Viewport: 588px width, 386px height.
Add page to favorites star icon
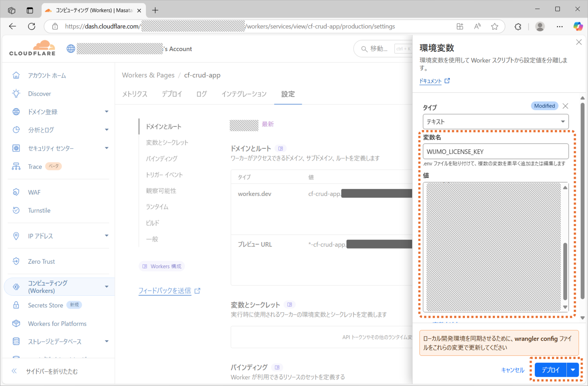pyautogui.click(x=495, y=27)
